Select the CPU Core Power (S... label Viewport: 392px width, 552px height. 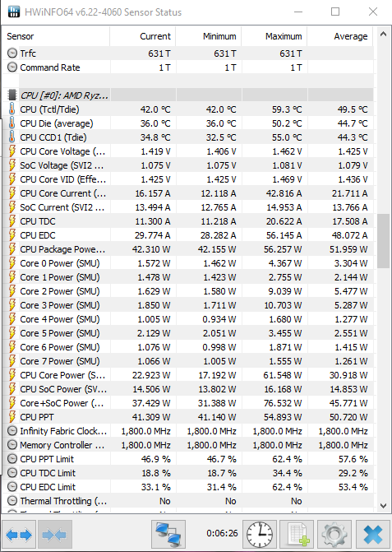62,375
